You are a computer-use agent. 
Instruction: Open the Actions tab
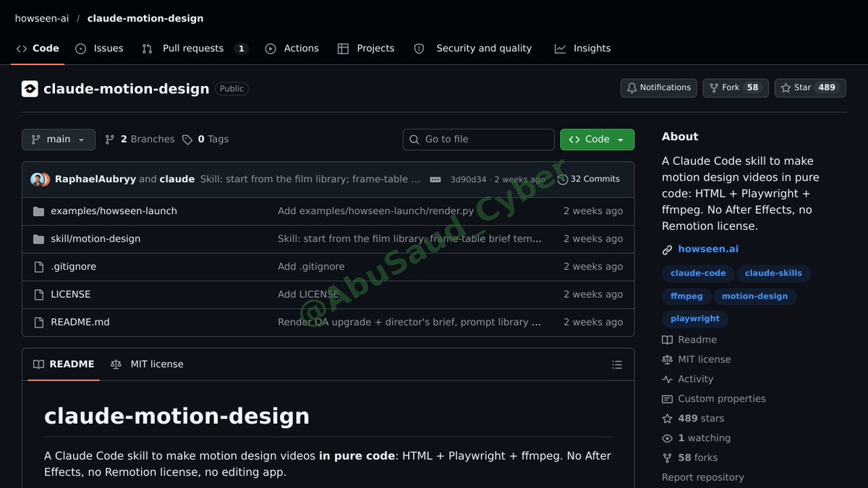coord(292,48)
